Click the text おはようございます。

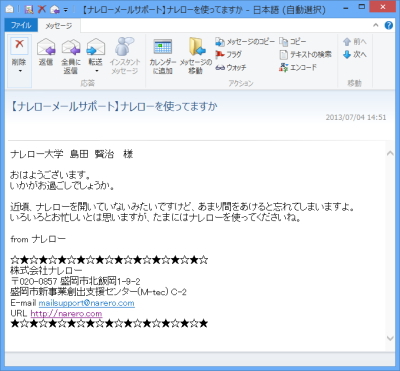pos(50,175)
